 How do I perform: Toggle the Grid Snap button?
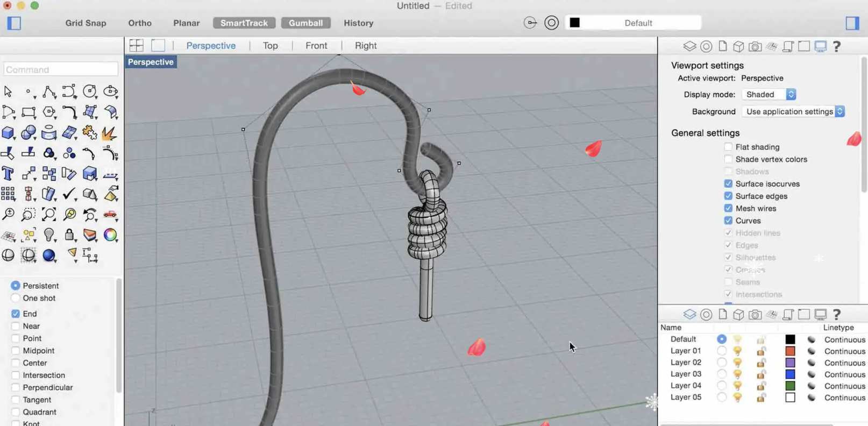tap(86, 23)
